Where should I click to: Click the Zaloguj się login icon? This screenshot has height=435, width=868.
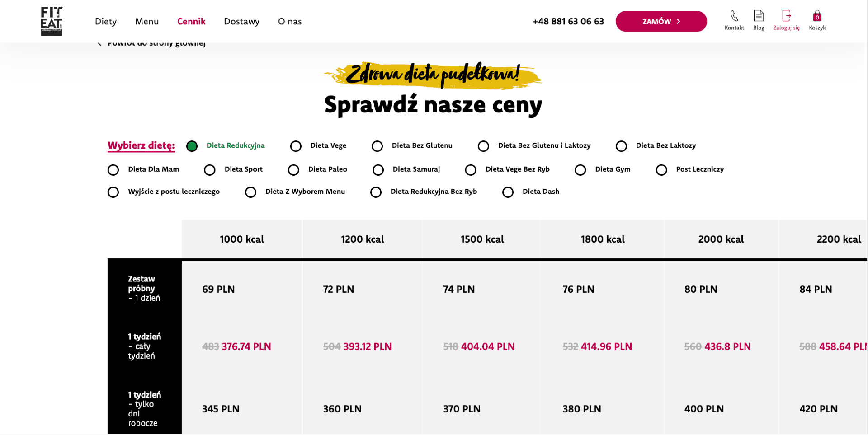point(786,16)
